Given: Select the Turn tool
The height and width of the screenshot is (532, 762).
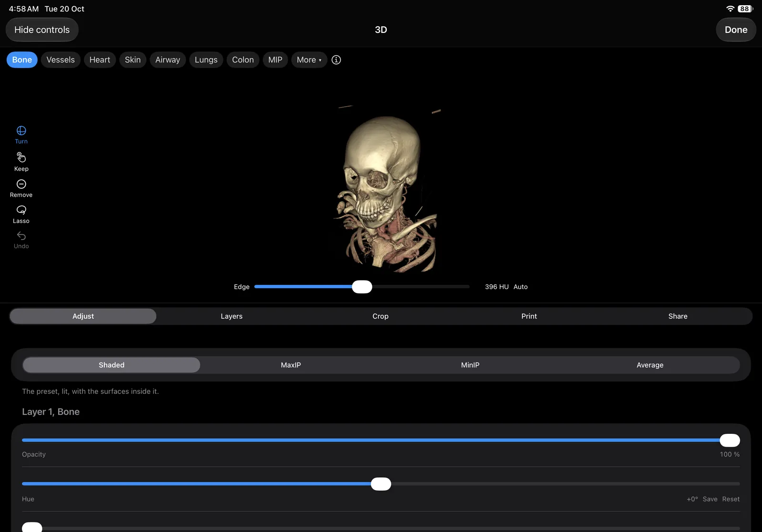Looking at the screenshot, I should (21, 135).
